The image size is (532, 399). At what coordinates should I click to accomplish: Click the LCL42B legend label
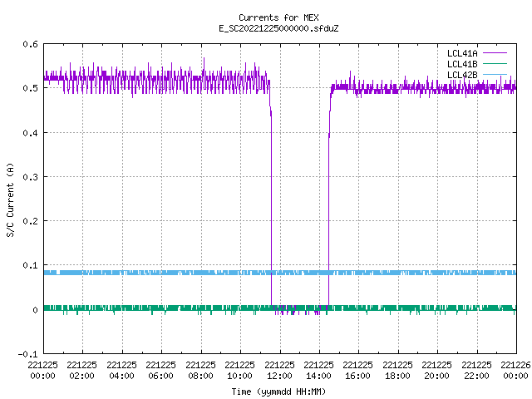point(462,75)
